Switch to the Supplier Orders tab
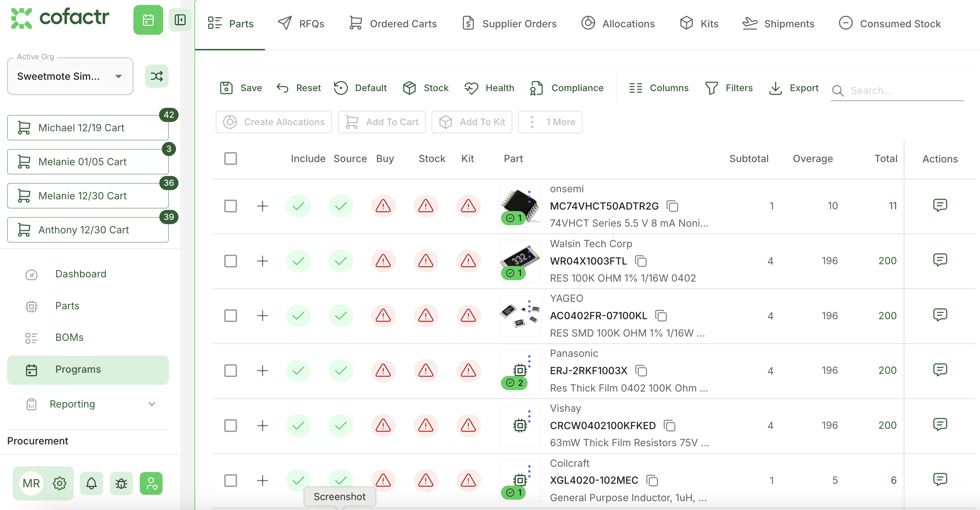 pyautogui.click(x=509, y=23)
